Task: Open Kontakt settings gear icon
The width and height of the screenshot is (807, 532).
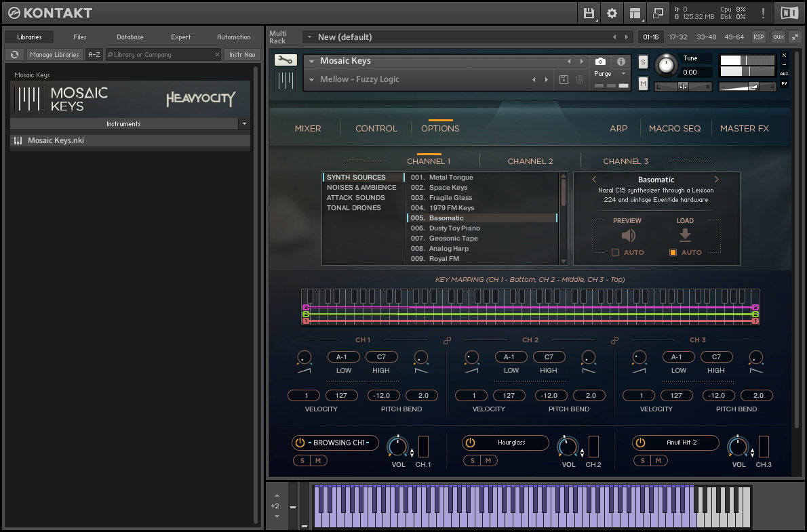Action: [x=612, y=13]
